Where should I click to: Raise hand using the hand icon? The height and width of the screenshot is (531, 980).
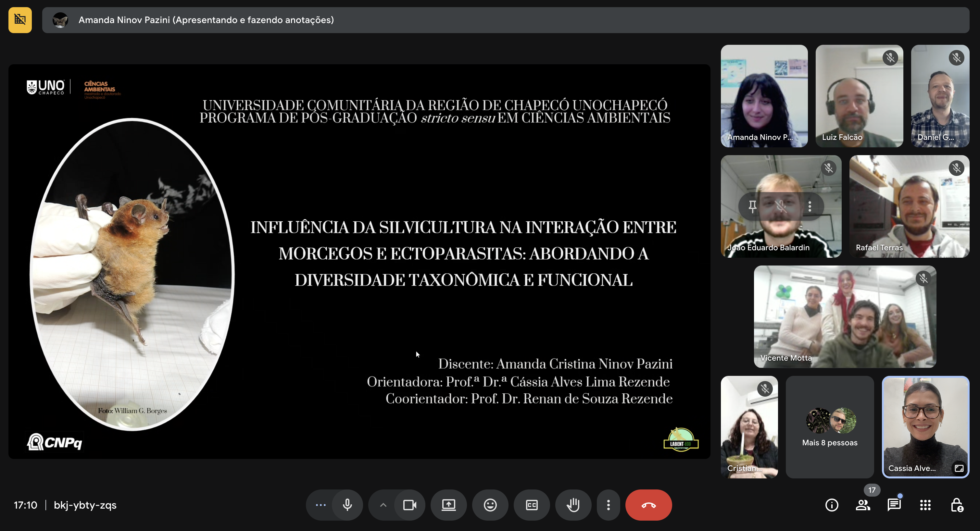coord(573,505)
